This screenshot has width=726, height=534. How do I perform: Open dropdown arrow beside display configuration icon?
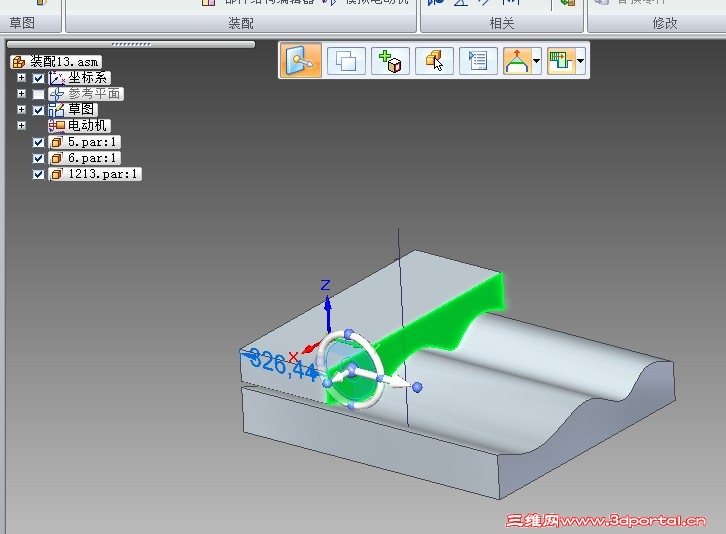click(580, 61)
